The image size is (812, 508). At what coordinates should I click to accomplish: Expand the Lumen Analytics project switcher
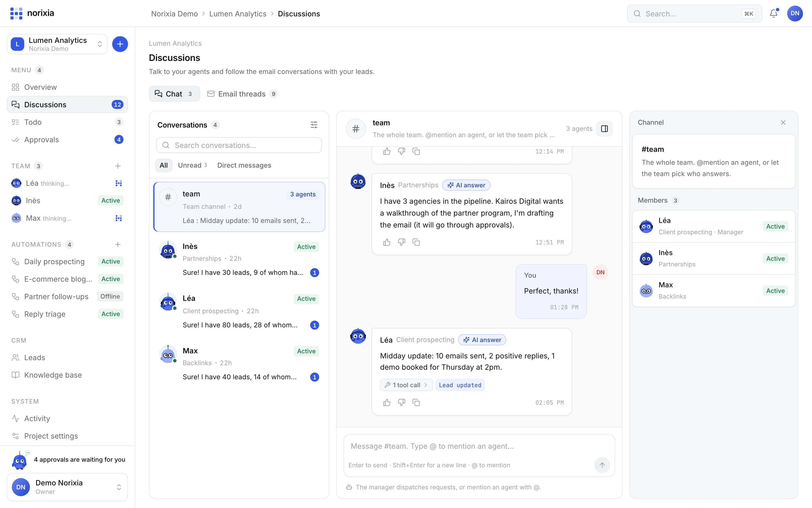[57, 44]
